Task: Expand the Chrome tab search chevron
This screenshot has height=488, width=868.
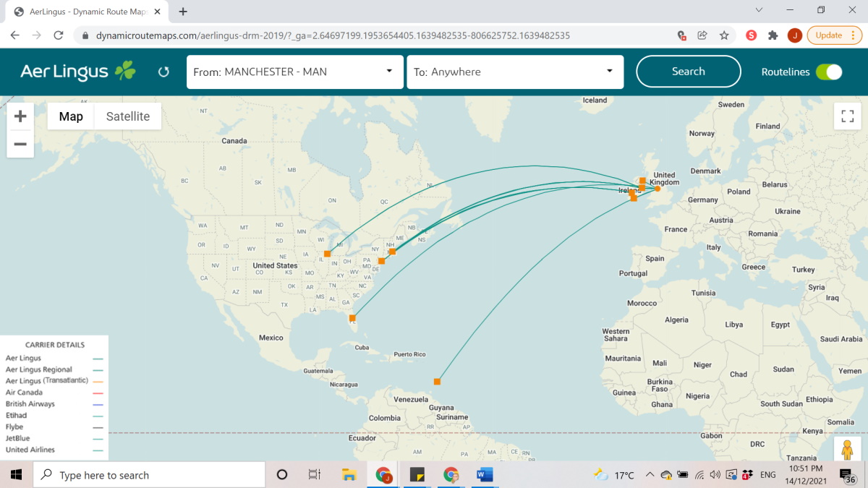Action: [x=759, y=10]
